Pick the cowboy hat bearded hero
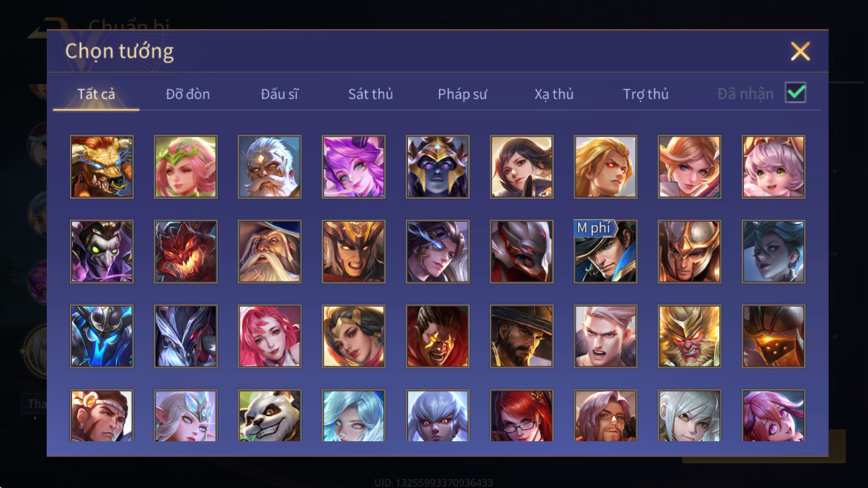Viewport: 868px width, 488px height. pyautogui.click(x=521, y=336)
